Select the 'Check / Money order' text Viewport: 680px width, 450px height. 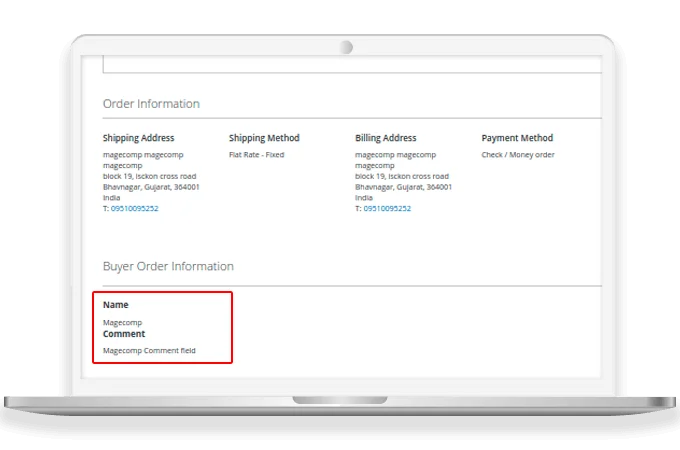pos(518,155)
